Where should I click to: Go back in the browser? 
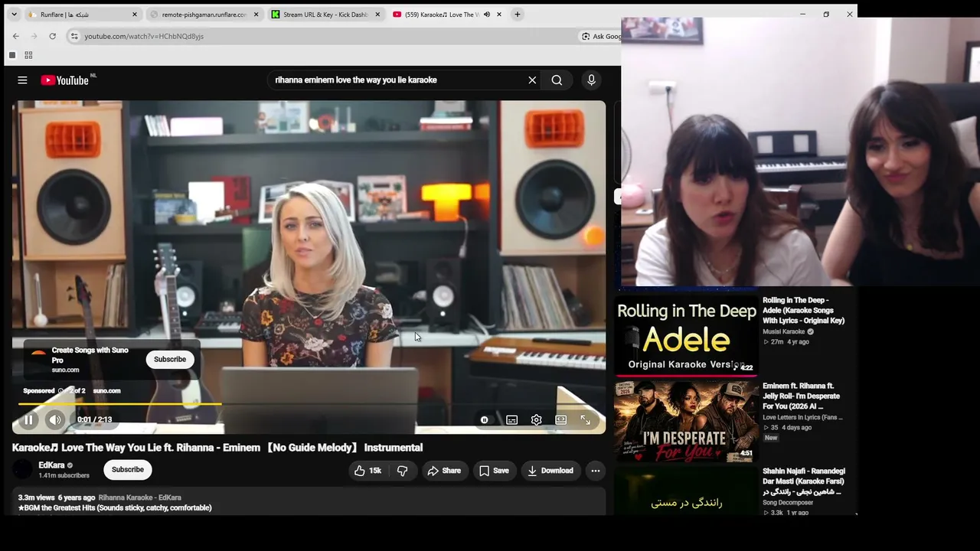[16, 36]
